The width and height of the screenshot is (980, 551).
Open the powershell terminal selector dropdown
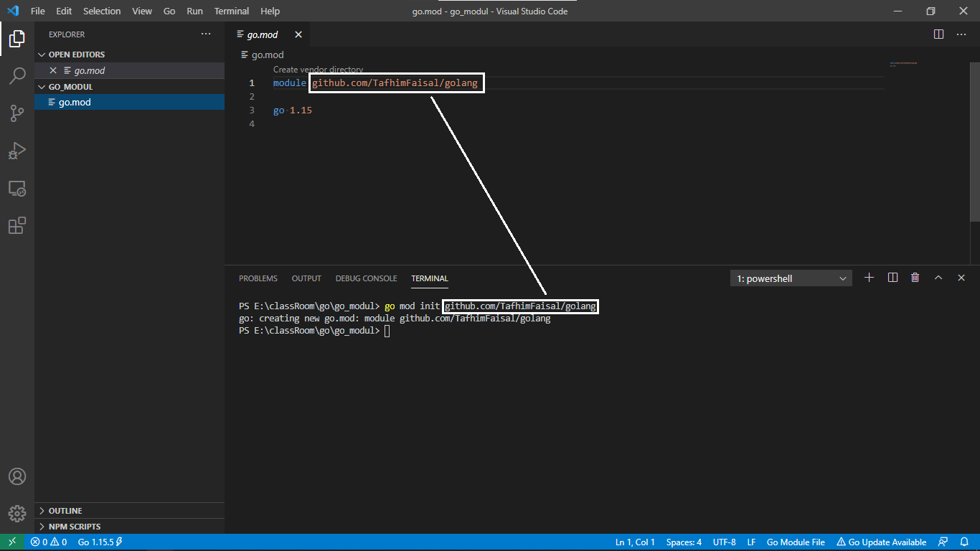791,278
